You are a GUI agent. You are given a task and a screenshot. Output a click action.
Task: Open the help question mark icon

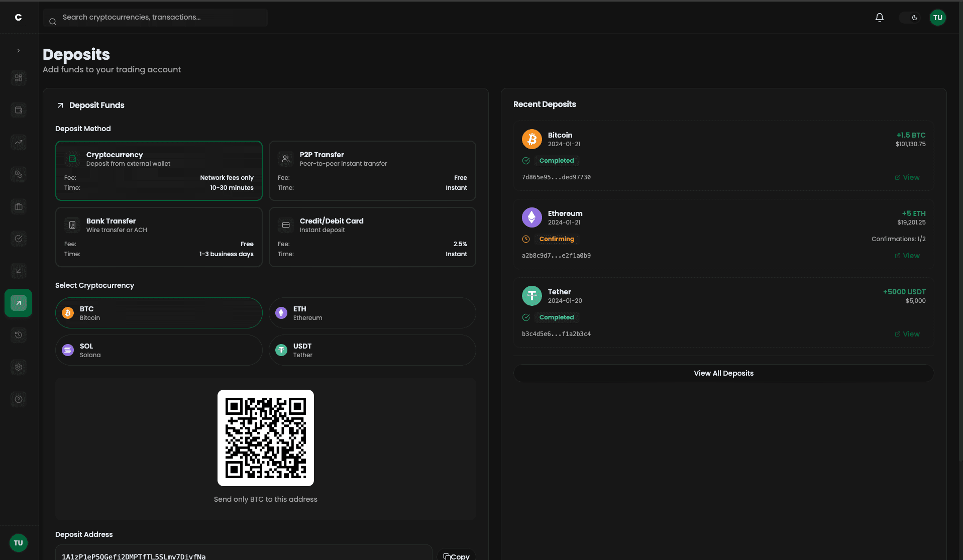(18, 399)
